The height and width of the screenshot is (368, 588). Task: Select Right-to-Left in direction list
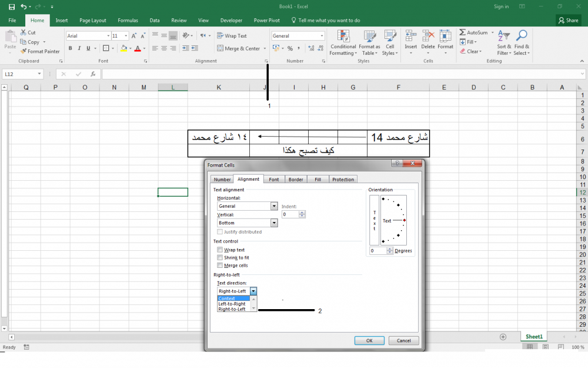click(233, 309)
